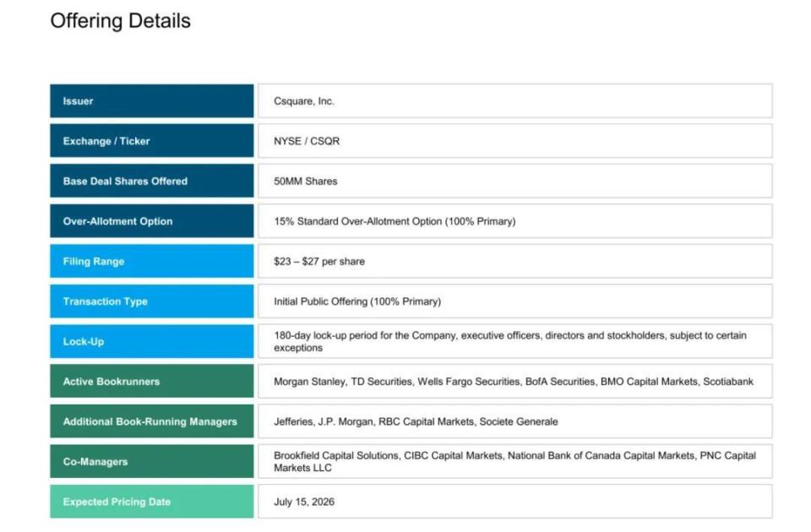Click the 'Csquare, Inc.' value
Viewport: 811px width, 532px height.
point(304,101)
